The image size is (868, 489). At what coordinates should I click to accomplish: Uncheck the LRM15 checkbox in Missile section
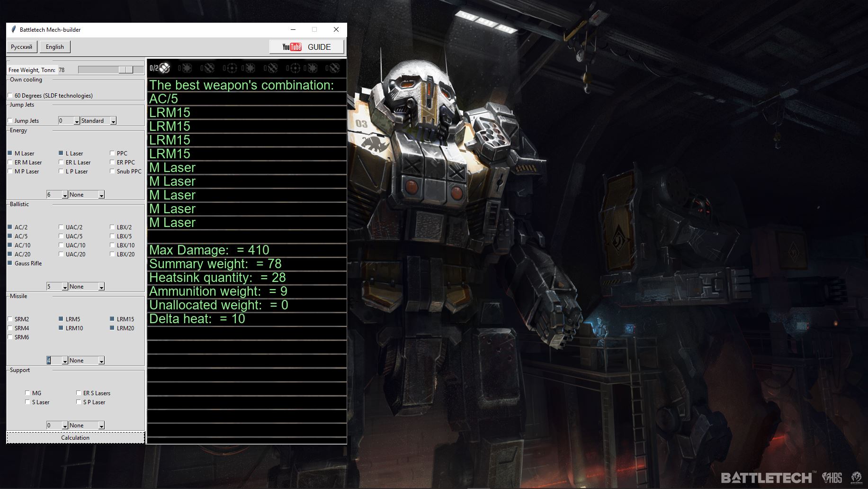click(x=112, y=319)
